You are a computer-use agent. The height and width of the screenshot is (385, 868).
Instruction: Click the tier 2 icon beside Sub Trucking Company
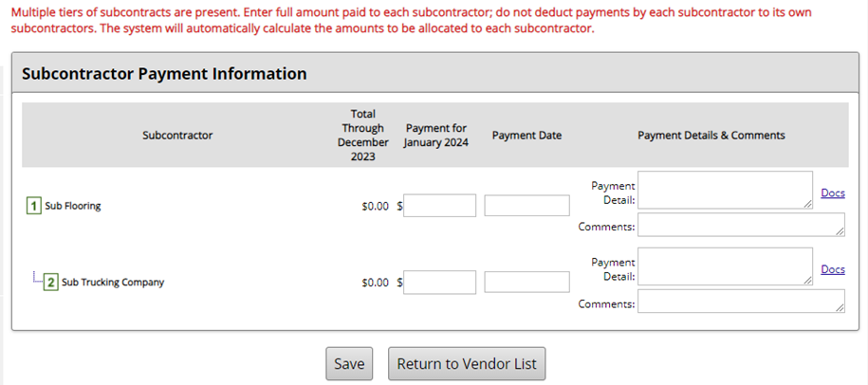[51, 282]
